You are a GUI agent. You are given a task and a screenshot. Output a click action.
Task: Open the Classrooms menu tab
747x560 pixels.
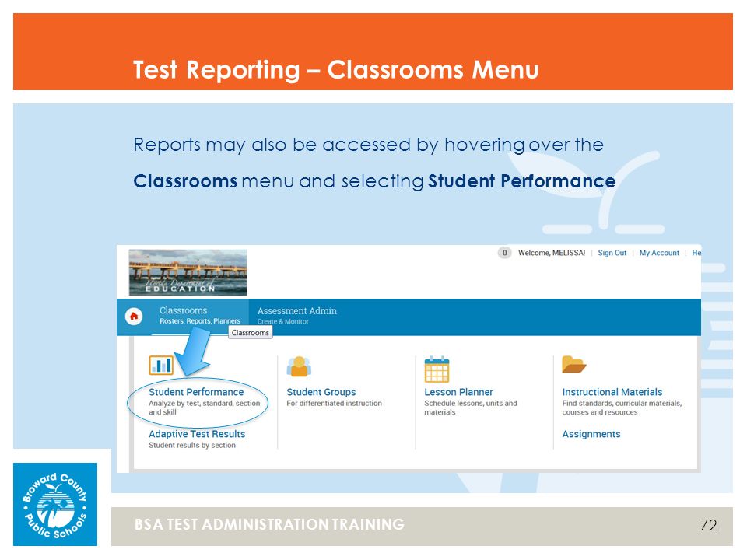pos(200,316)
